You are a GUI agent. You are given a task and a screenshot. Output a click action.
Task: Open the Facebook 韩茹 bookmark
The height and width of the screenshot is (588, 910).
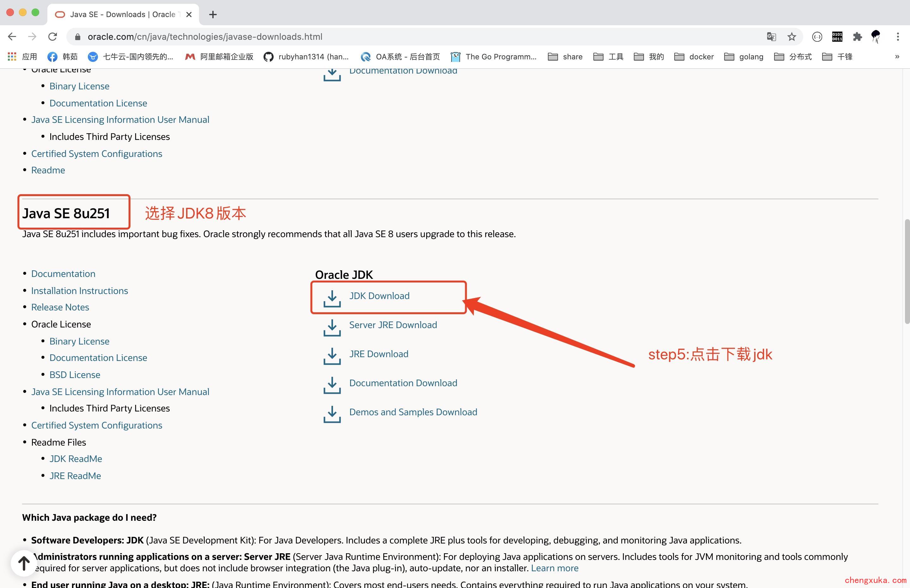(x=62, y=57)
